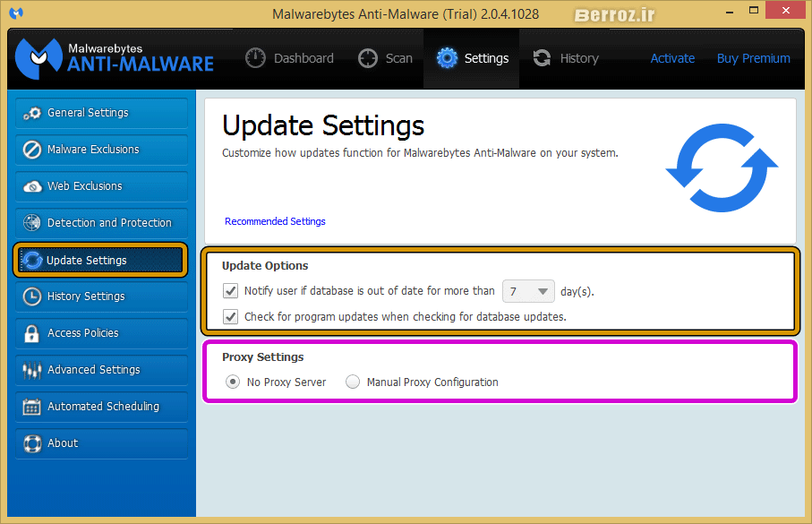812x524 pixels.
Task: Maximize the Malwarebytes window
Action: [754, 11]
